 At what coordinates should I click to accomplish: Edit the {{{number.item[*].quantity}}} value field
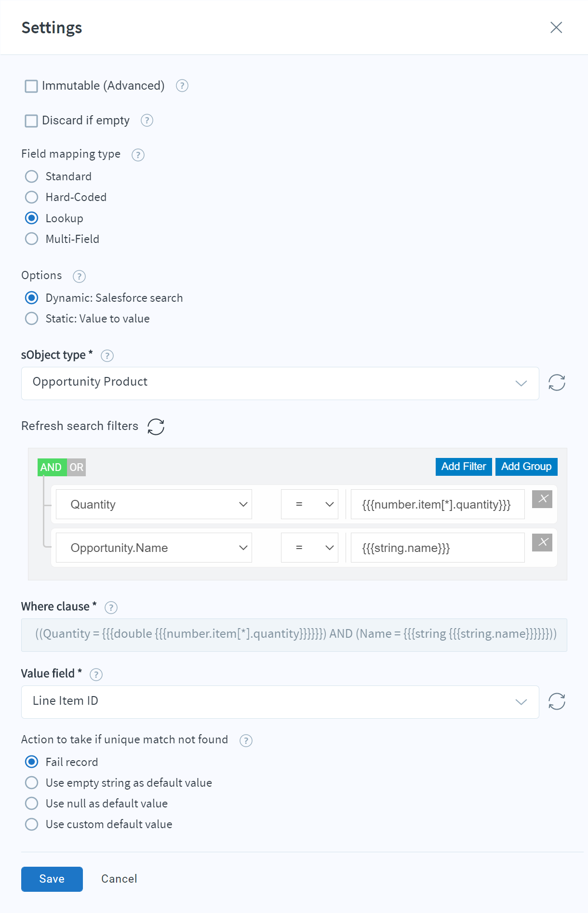438,504
